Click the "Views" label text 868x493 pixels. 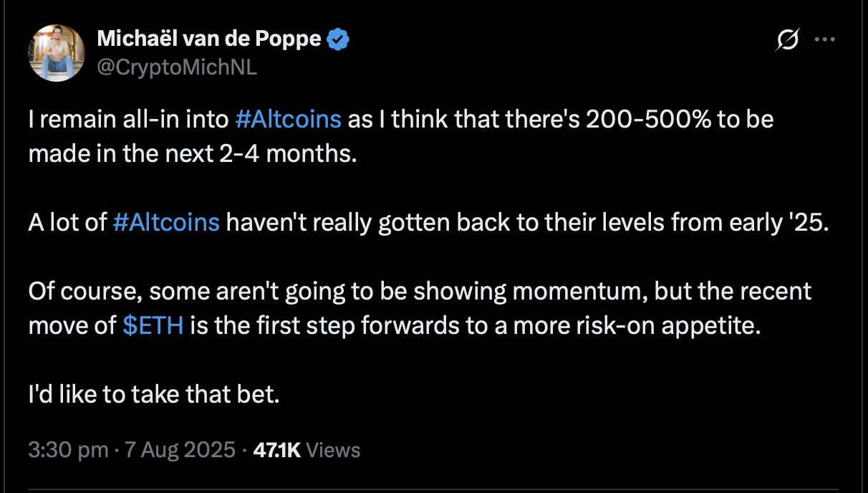pyautogui.click(x=333, y=450)
